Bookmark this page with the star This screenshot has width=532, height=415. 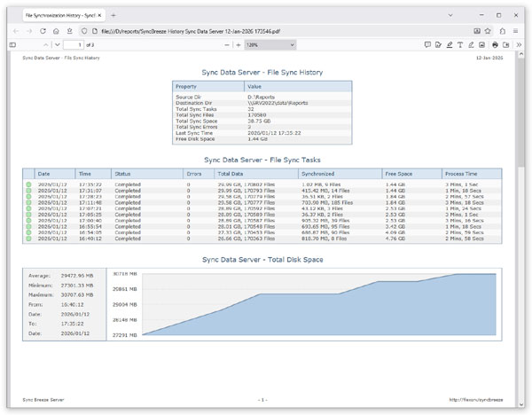tap(488, 31)
